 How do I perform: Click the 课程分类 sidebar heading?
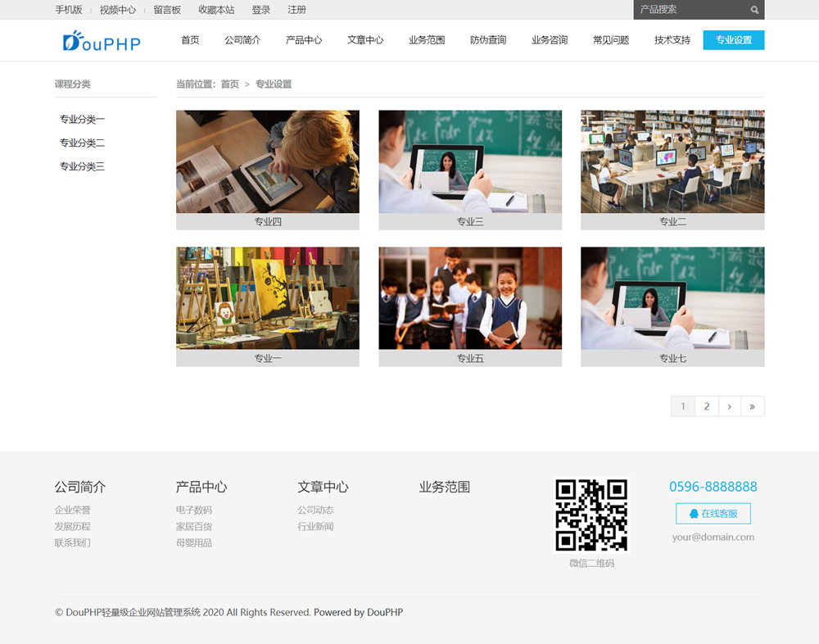pyautogui.click(x=73, y=84)
